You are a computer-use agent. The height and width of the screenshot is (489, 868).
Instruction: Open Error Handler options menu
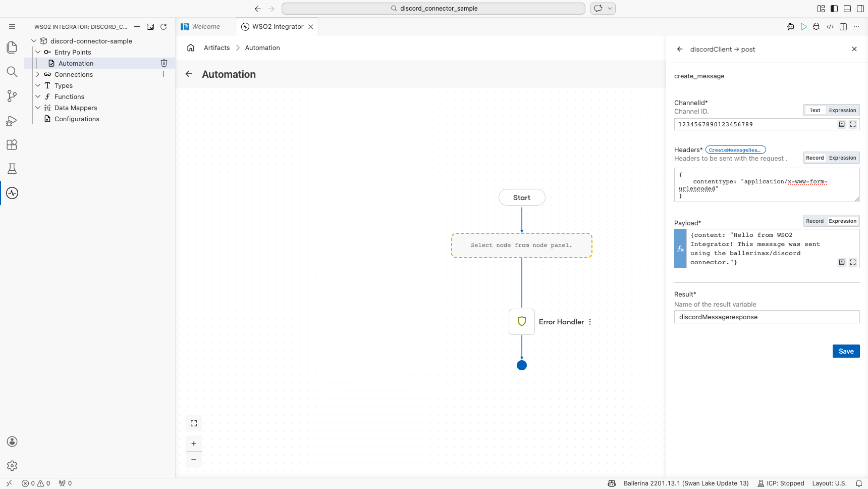(x=590, y=322)
